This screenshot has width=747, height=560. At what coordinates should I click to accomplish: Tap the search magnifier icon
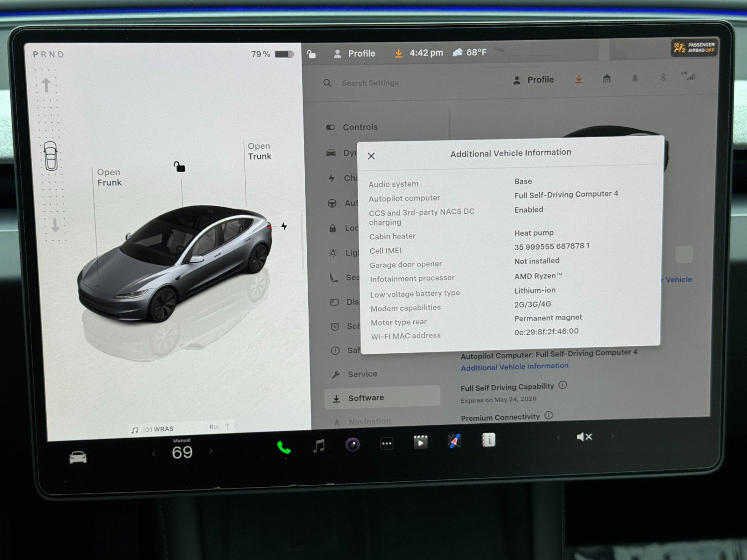coord(327,83)
